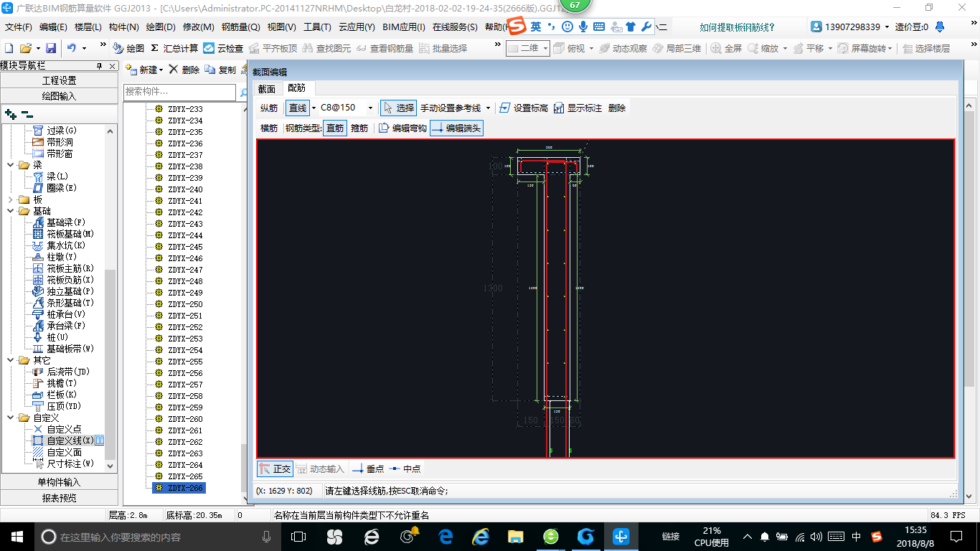
Task: Select 后浇带(JD) tree item
Action: tap(68, 372)
